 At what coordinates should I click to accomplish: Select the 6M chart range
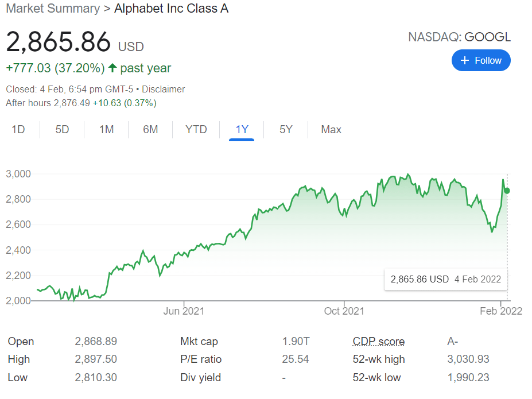150,129
